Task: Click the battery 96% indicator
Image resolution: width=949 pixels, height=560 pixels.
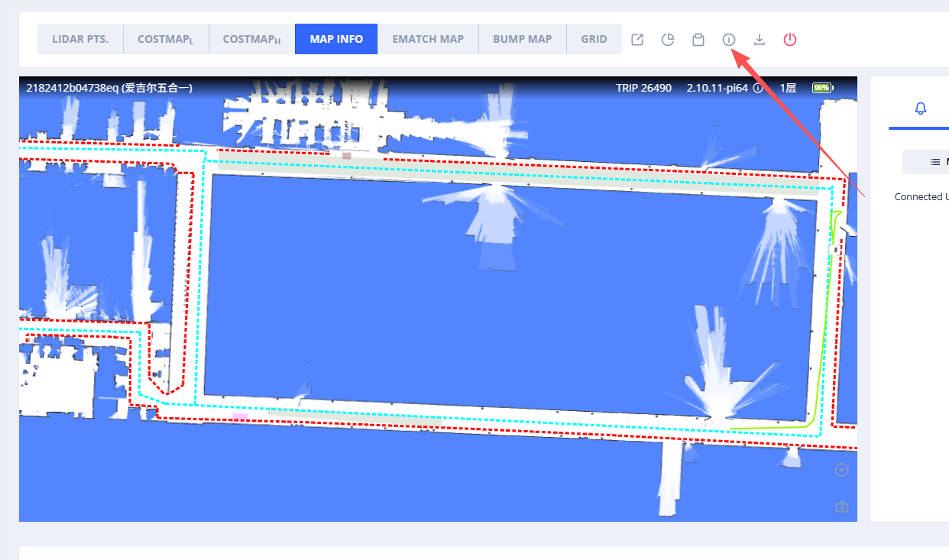Action: pyautogui.click(x=822, y=88)
